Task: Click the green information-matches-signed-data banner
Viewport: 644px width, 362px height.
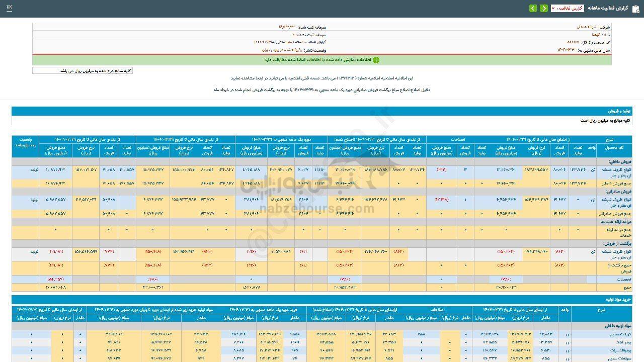Action: [x=322, y=60]
